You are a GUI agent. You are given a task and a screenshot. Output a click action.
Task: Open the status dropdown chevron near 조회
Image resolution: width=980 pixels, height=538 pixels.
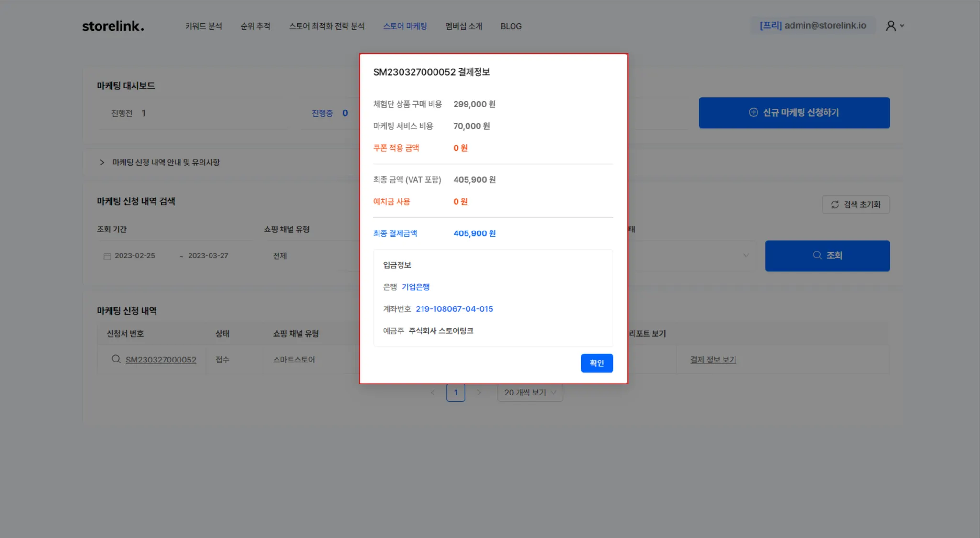(x=746, y=256)
